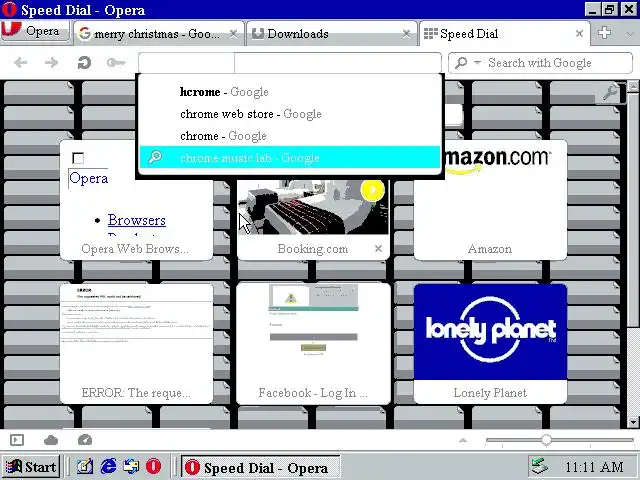Switch to the merry christmas Google tab
This screenshot has height=480, width=640.
click(x=158, y=33)
